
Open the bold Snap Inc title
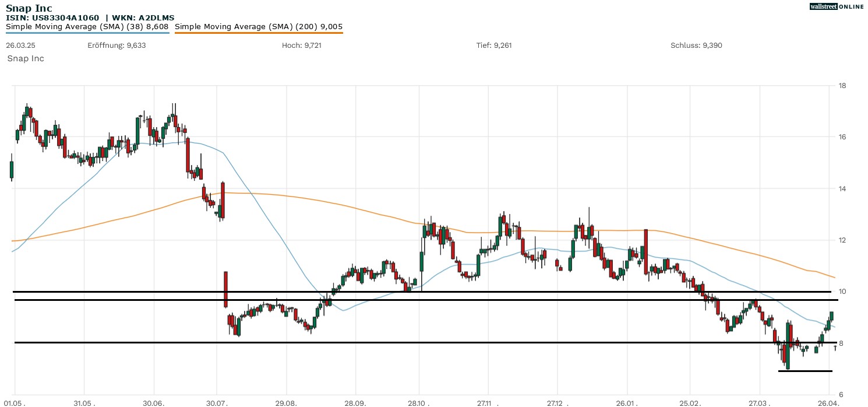tap(29, 8)
